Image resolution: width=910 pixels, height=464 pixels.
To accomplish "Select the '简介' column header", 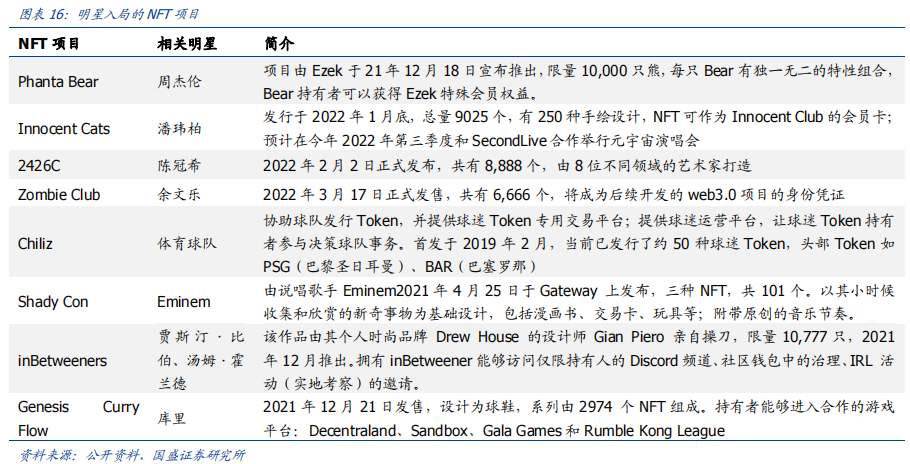I will (x=279, y=44).
